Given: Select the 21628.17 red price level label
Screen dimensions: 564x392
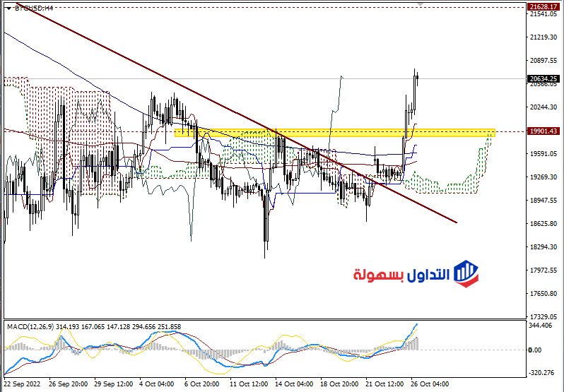Looking at the screenshot, I should coord(544,7).
